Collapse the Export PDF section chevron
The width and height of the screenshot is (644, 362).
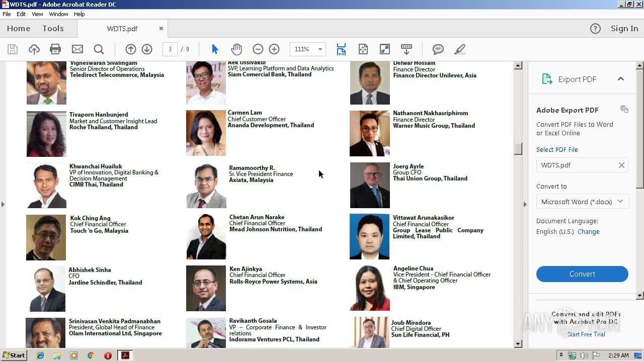point(621,79)
